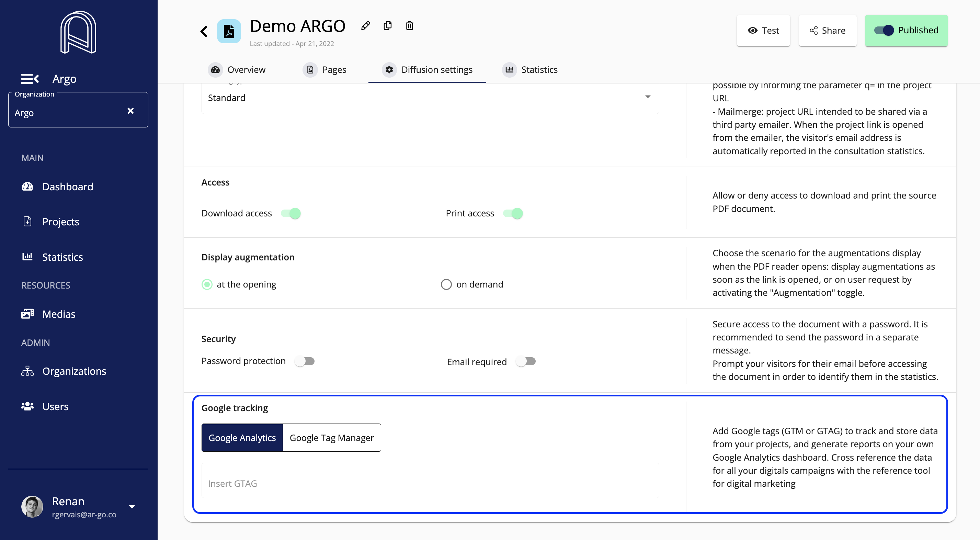This screenshot has width=980, height=540.
Task: Click the Display augmentation heading
Action: click(248, 257)
